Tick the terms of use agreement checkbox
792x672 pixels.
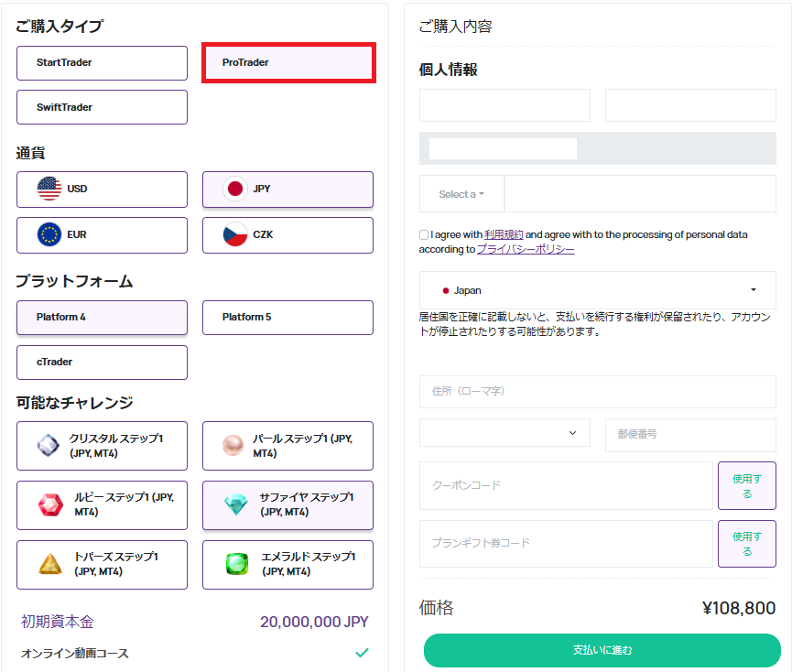coord(424,234)
